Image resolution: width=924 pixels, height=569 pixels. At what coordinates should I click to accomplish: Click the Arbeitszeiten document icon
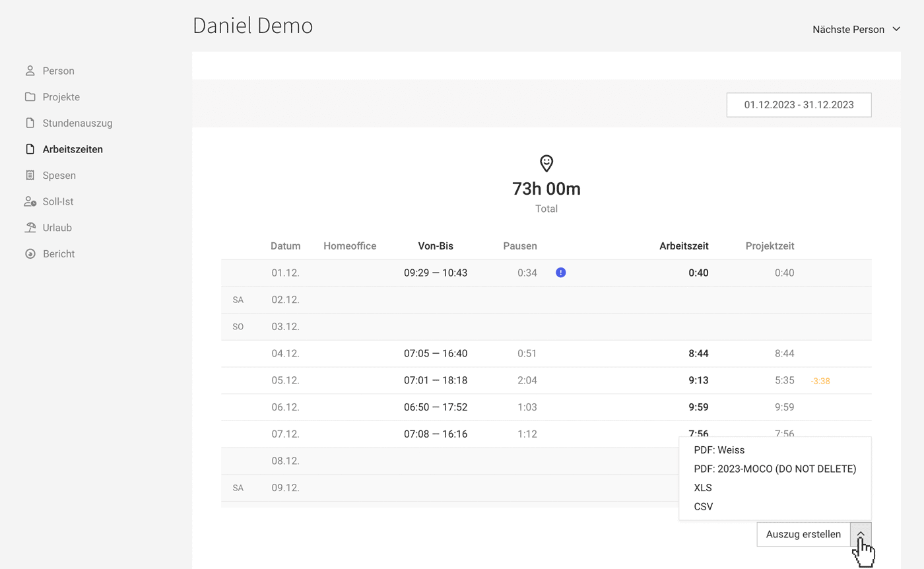[30, 149]
